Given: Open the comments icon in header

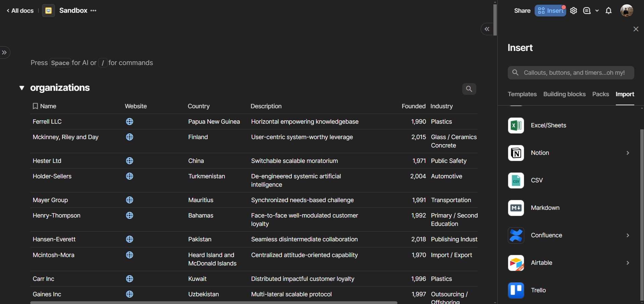Looking at the screenshot, I should click(x=587, y=11).
